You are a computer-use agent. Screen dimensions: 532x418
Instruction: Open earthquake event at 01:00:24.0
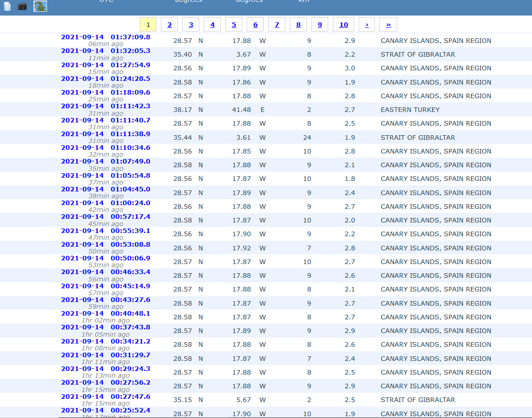pos(106,203)
